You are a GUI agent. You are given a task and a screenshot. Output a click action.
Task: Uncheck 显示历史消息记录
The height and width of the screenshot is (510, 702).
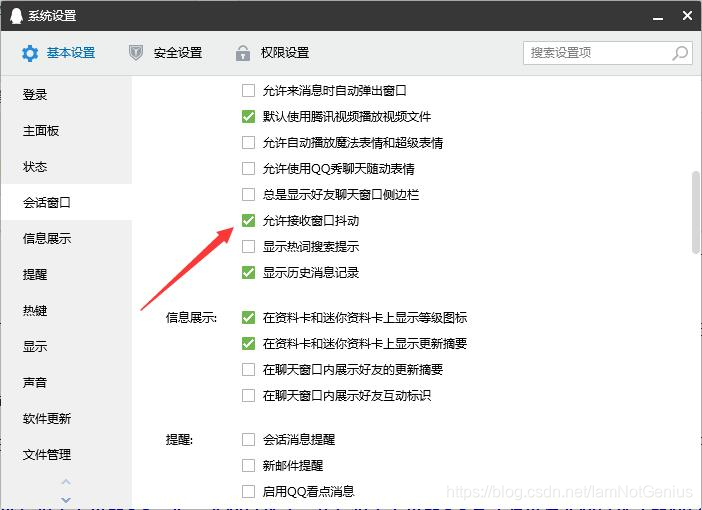click(x=248, y=273)
